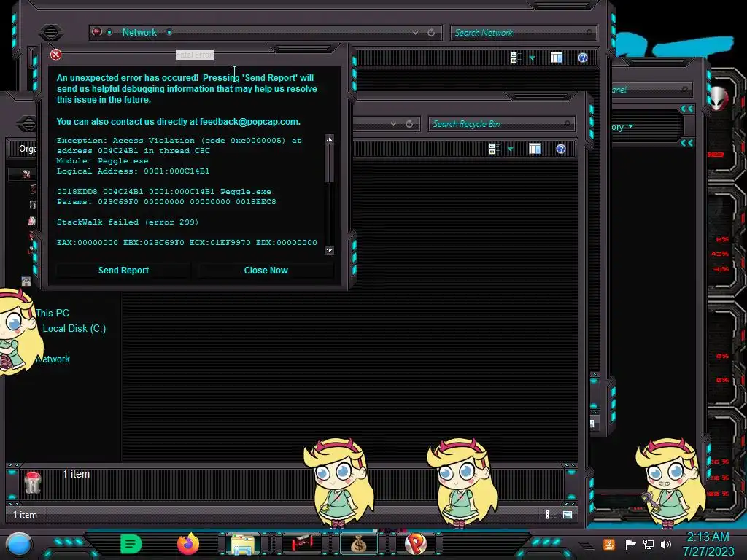Open Recycle Bin address history dropdown
Screen dimensions: 747x560
pos(393,124)
